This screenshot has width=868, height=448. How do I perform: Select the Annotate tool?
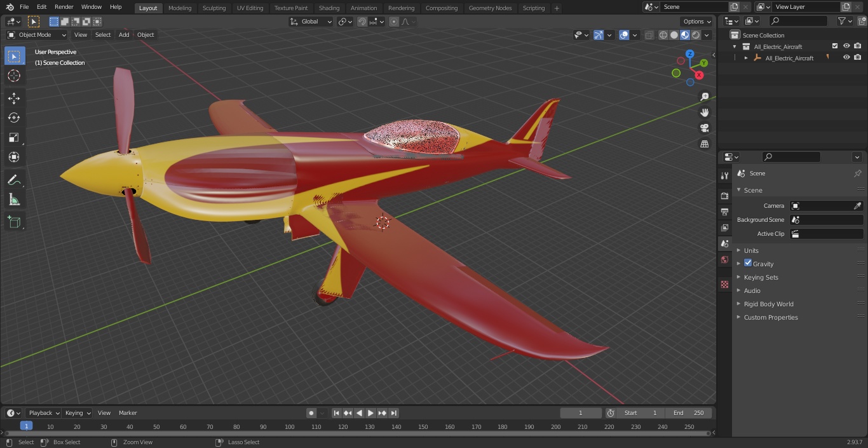tap(14, 180)
